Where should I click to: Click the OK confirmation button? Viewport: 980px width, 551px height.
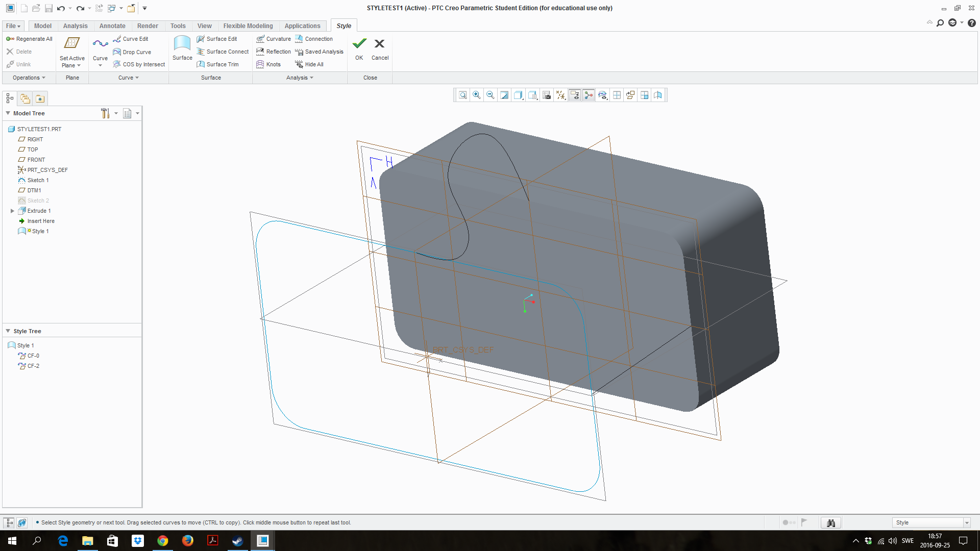pyautogui.click(x=359, y=47)
